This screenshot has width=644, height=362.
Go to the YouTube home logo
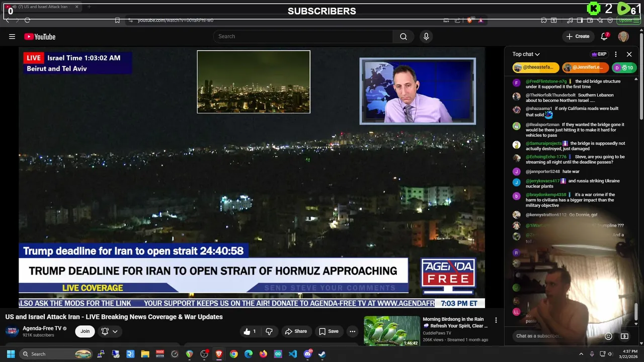[x=40, y=36]
